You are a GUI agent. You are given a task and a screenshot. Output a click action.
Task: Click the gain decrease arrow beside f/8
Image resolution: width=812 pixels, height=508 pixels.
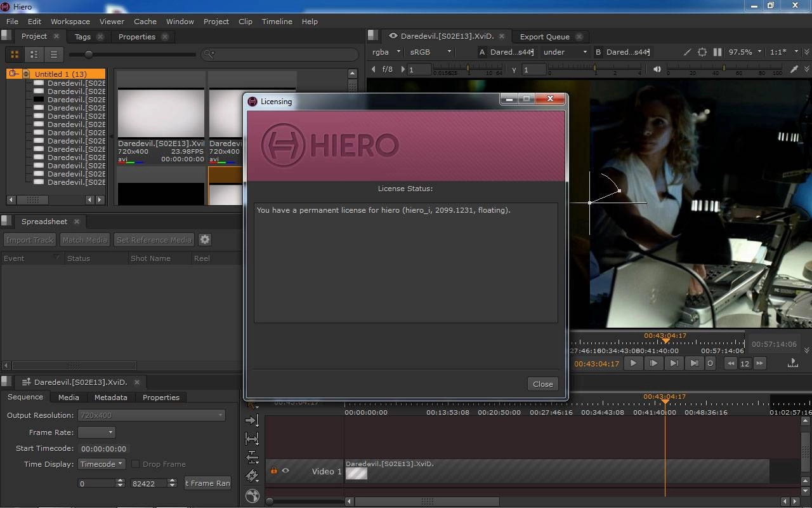pyautogui.click(x=373, y=69)
